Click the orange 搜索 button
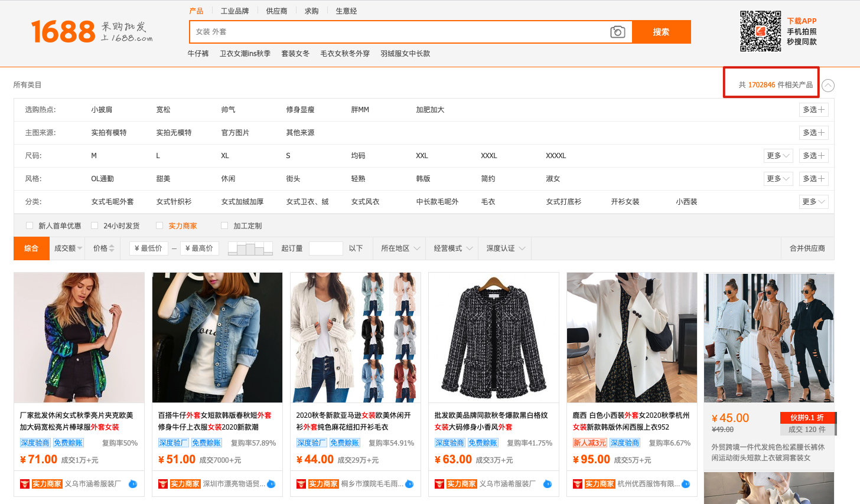This screenshot has height=504, width=860. (x=662, y=32)
